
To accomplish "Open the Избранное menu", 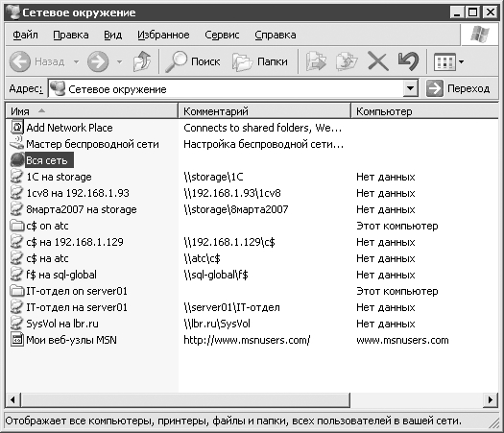I will 163,35.
